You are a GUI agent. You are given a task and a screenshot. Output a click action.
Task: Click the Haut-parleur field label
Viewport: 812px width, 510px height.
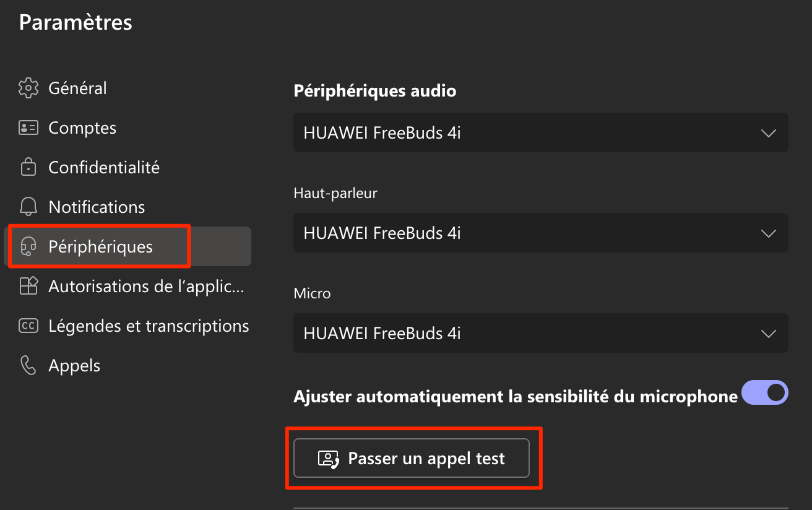pyautogui.click(x=335, y=192)
